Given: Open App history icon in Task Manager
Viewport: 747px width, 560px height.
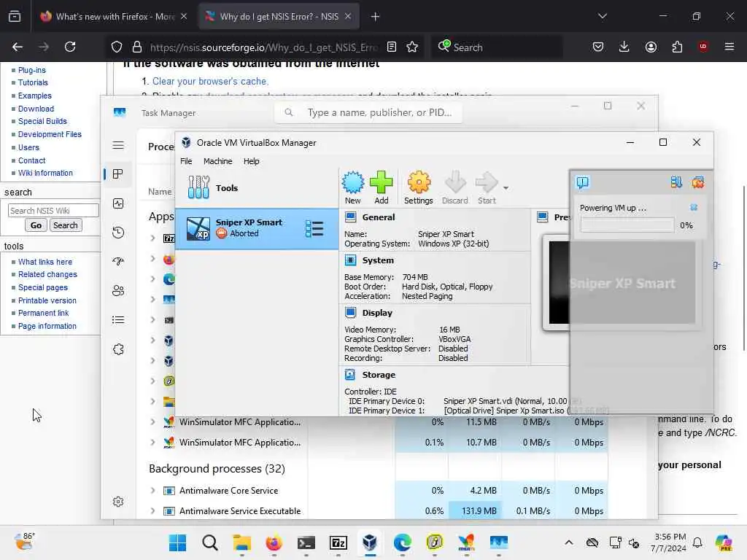Looking at the screenshot, I should [x=118, y=233].
